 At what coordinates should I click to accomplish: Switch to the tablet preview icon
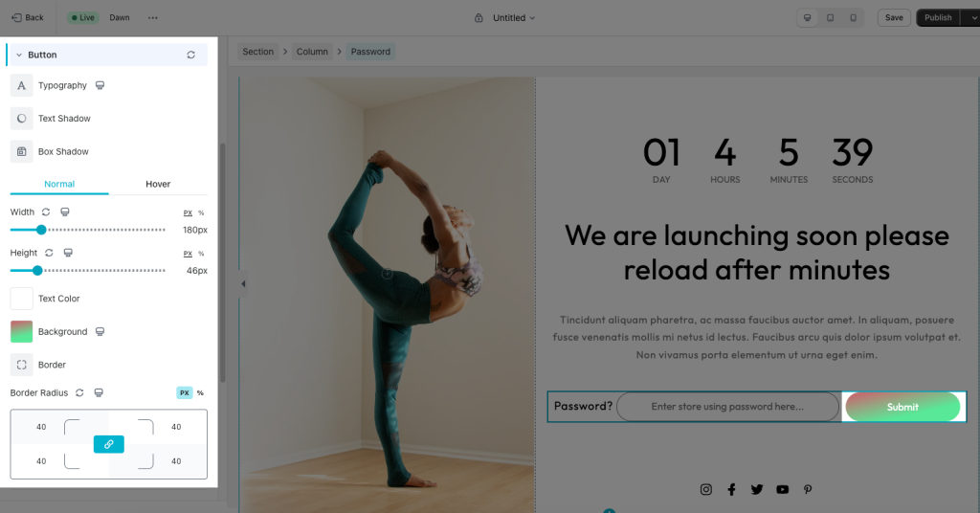(x=830, y=17)
